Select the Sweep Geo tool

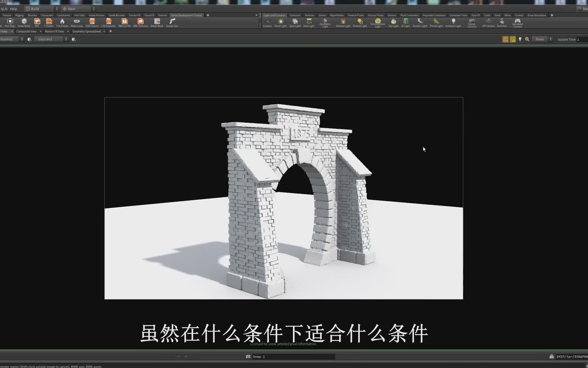172,23
